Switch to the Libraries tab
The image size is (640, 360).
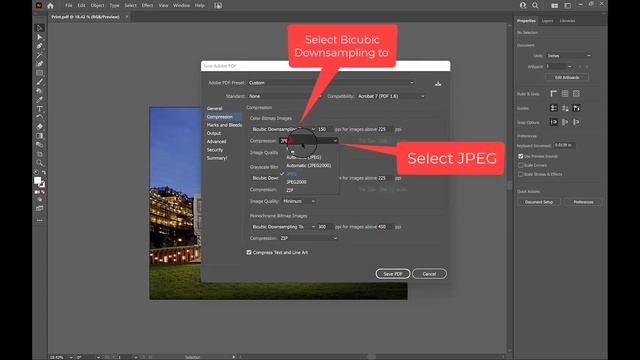pos(567,21)
